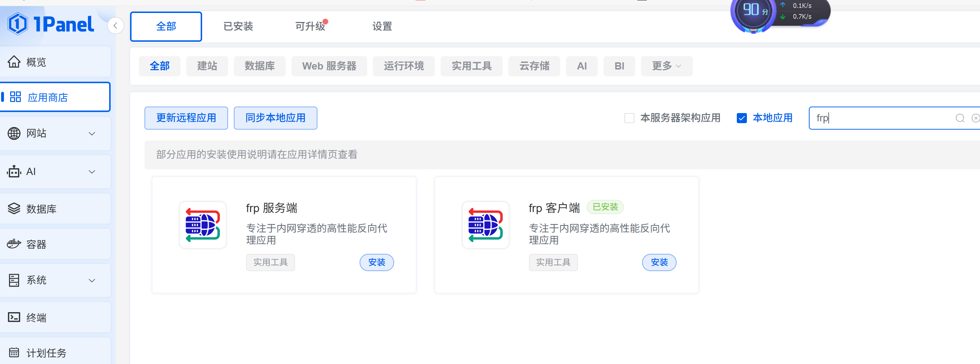Switch to the 全部 top tab
This screenshot has height=364, width=980.
click(166, 26)
